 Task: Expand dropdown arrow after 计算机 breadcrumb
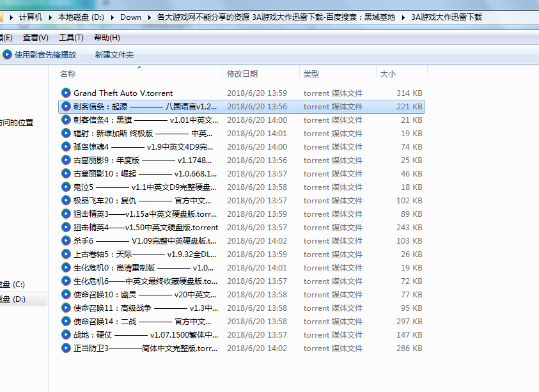(50, 17)
